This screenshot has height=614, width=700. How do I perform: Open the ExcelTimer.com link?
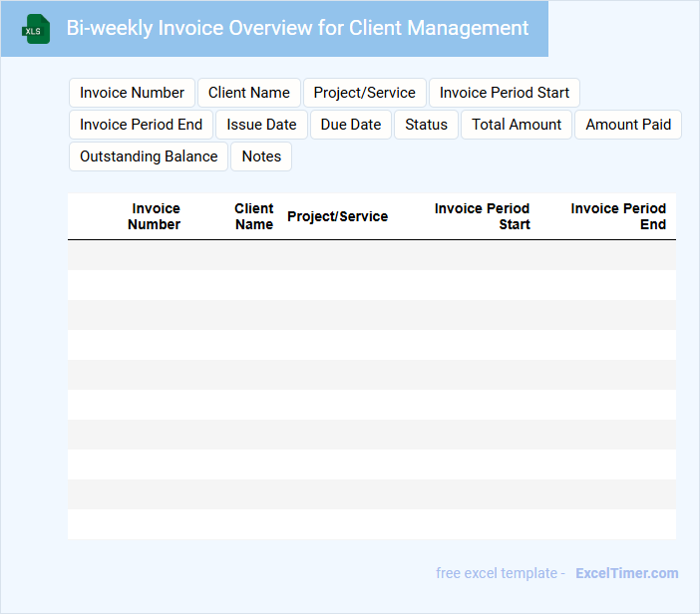point(626,573)
